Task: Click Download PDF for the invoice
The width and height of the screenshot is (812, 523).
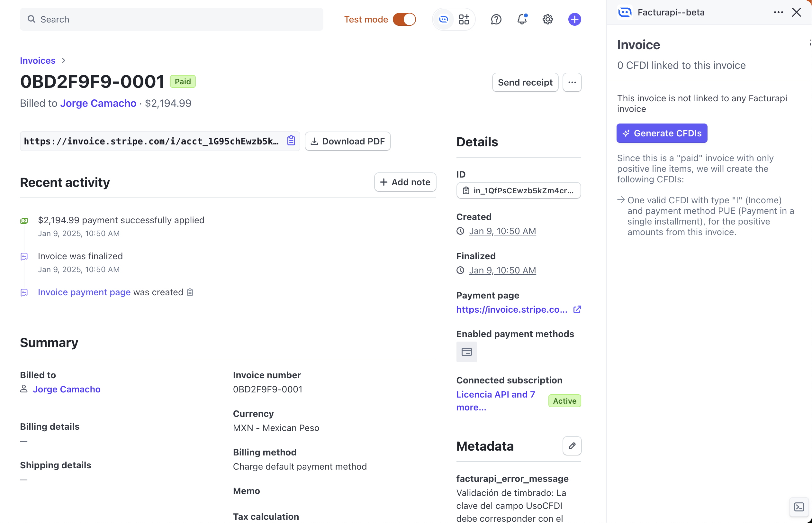Action: point(347,141)
